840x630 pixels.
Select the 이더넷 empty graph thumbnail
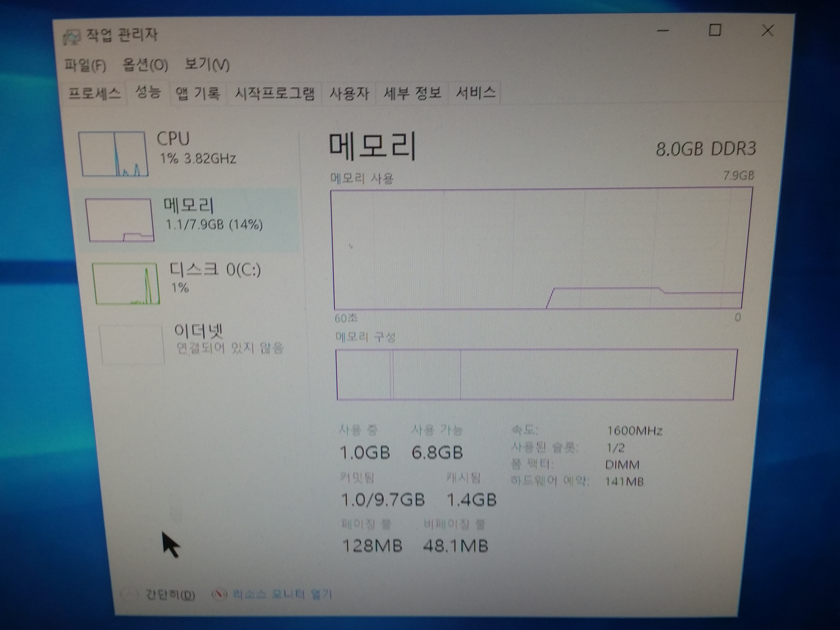[x=132, y=344]
